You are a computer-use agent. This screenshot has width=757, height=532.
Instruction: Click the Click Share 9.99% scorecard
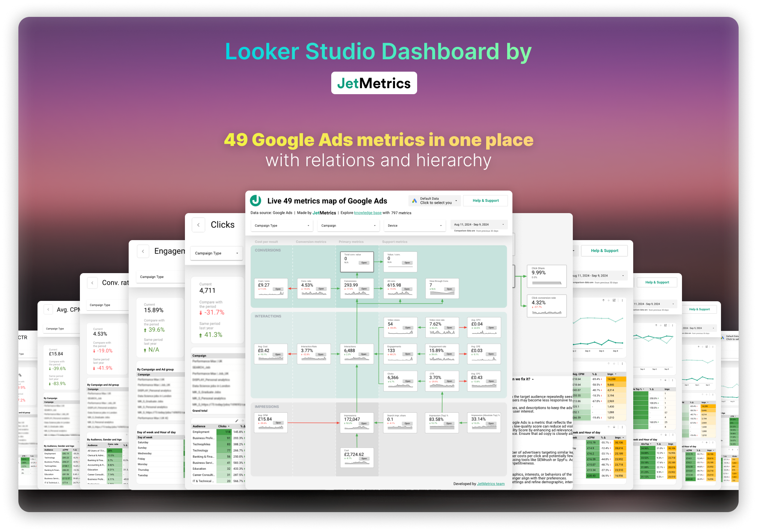tap(547, 276)
